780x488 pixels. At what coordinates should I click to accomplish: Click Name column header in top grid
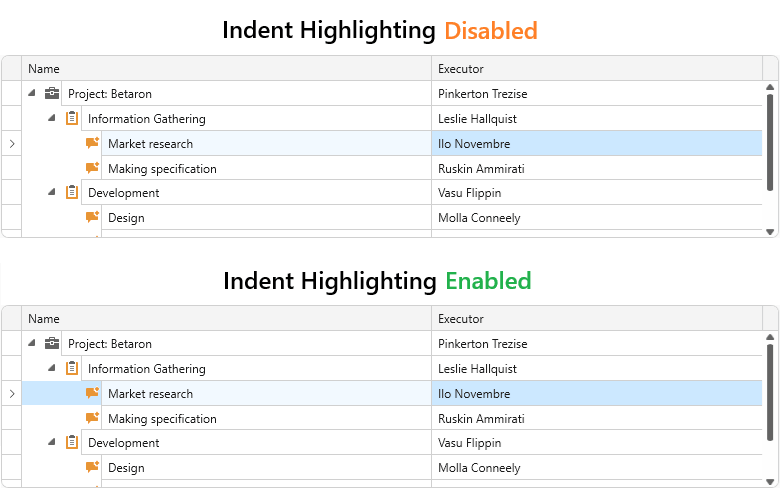click(x=226, y=69)
